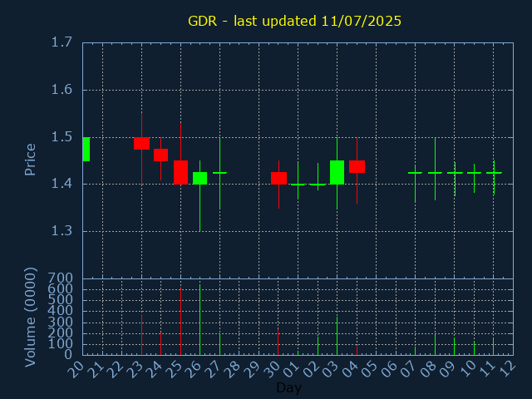Click the green volume bar for day 27
Viewport: 532px width, 399px height.
coord(219,344)
